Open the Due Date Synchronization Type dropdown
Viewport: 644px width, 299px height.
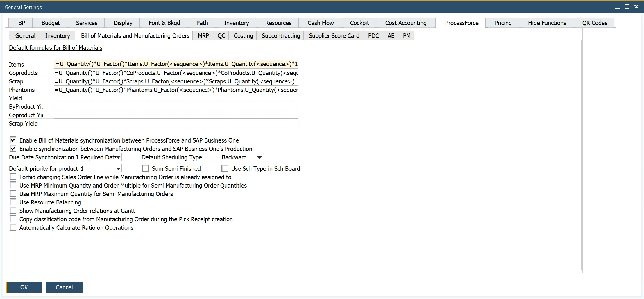click(119, 157)
